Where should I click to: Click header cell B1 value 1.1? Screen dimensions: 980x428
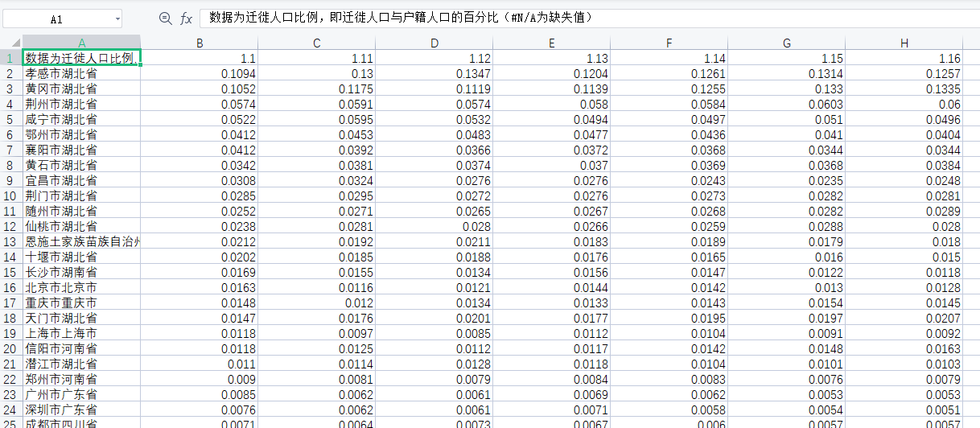point(200,58)
